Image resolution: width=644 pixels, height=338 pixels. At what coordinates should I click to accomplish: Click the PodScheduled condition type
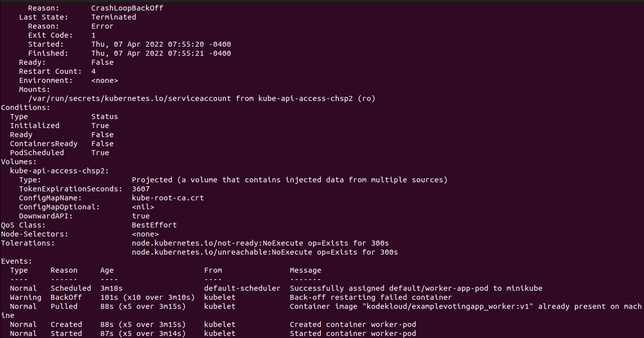tap(37, 153)
